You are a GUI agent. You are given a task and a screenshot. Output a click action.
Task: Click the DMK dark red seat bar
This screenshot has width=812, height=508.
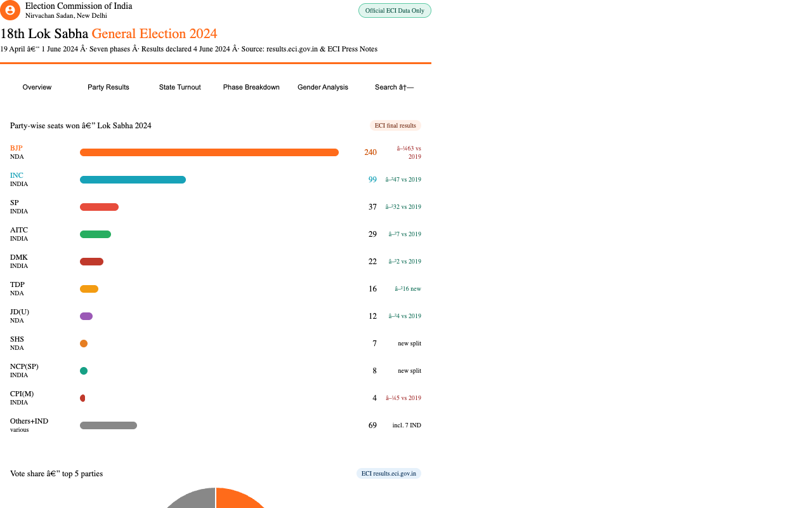pos(91,262)
